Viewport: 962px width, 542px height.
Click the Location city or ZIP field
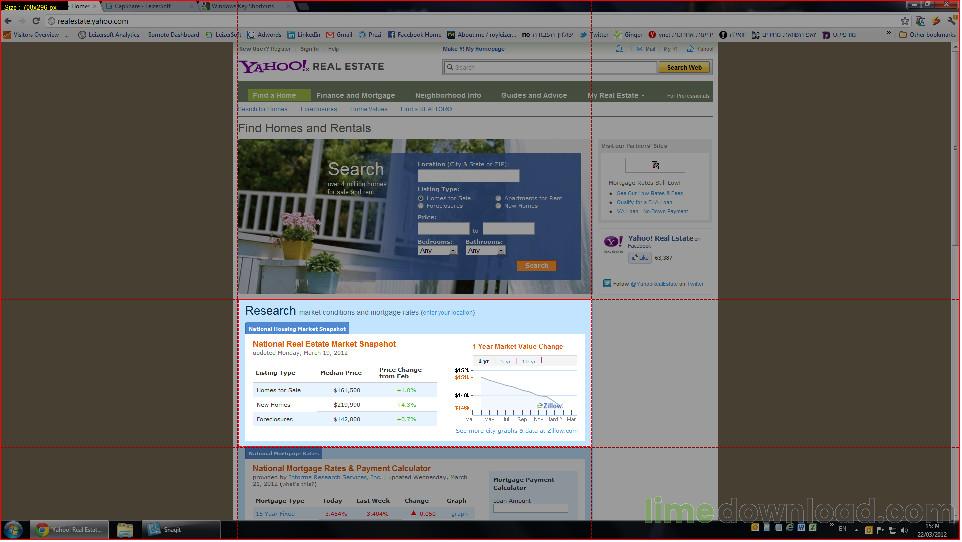pyautogui.click(x=469, y=176)
